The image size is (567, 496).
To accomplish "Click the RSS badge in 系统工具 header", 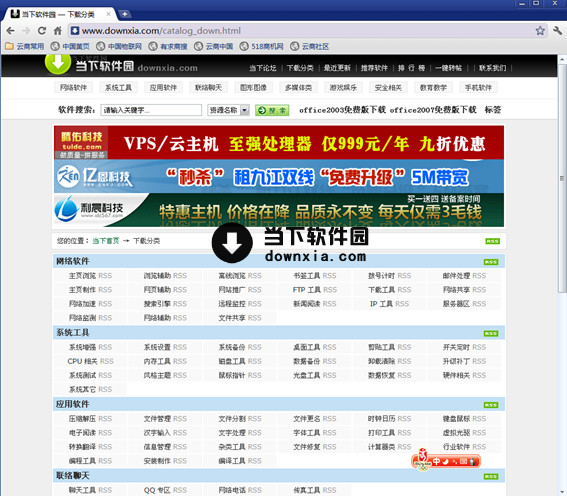I will [491, 333].
